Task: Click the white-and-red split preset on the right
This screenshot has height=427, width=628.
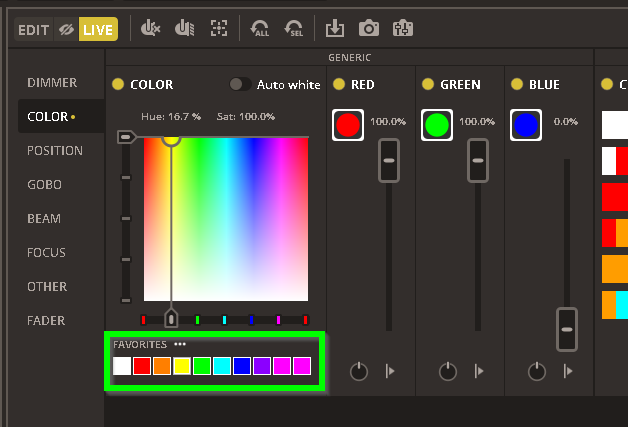Action: pyautogui.click(x=615, y=161)
